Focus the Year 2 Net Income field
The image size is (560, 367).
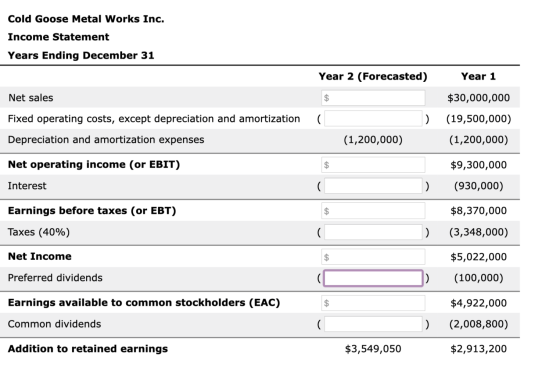(x=373, y=257)
